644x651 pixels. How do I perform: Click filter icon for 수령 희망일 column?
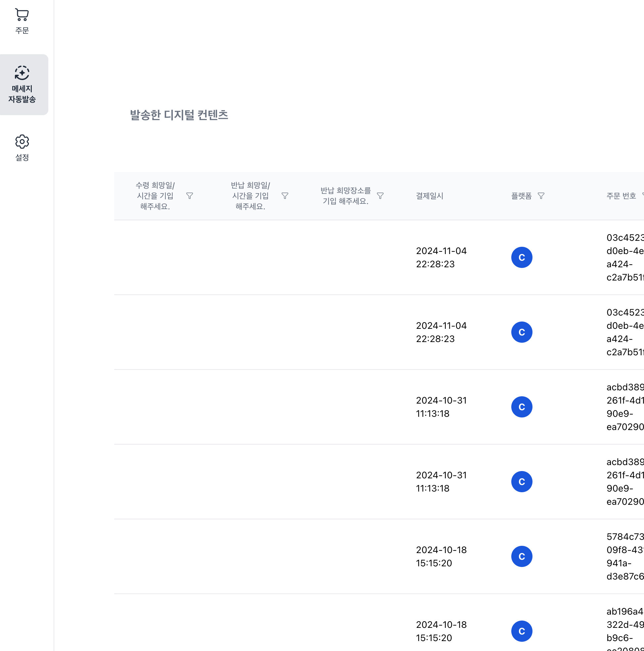(190, 196)
